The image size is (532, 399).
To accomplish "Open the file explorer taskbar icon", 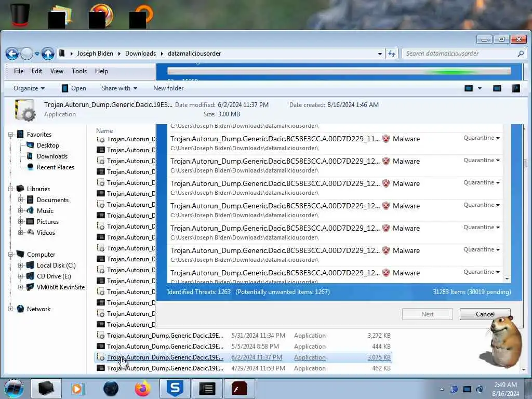I will point(46,389).
